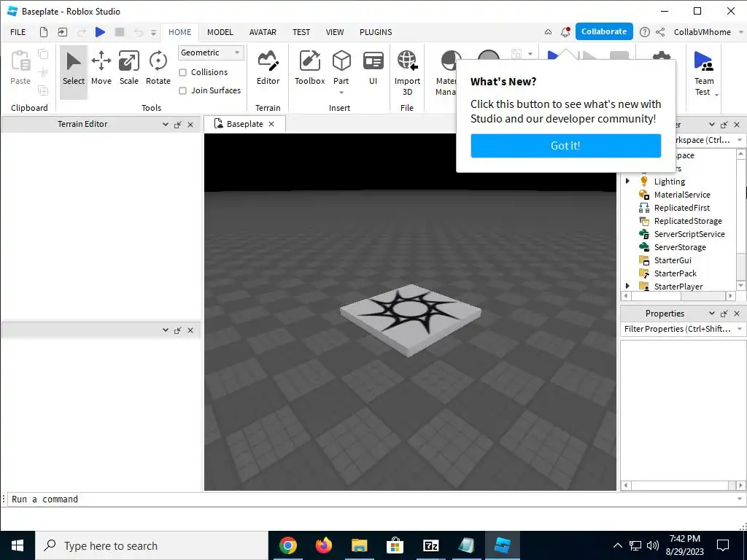Click the share icon near username
The width and height of the screenshot is (747, 560).
tap(660, 32)
